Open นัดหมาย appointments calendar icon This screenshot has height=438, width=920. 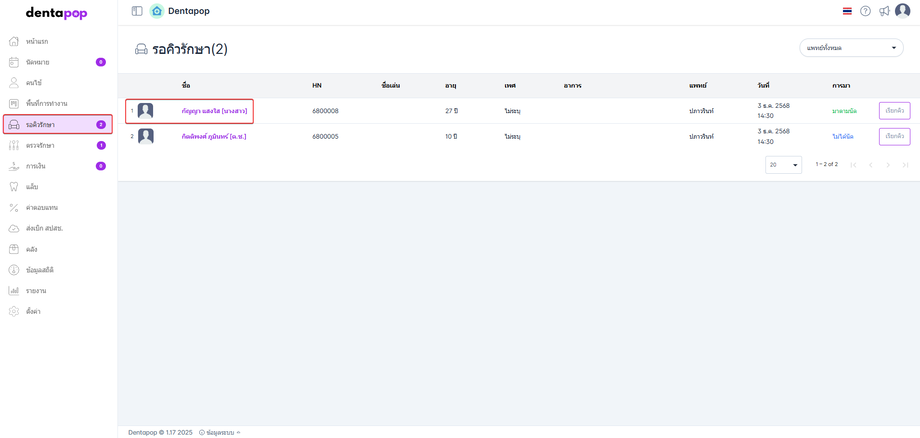pyautogui.click(x=15, y=62)
